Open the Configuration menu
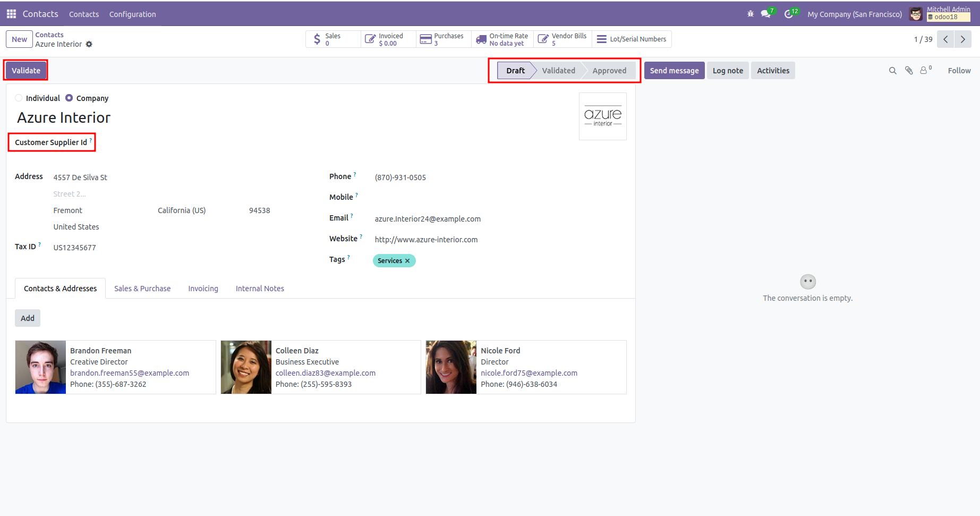 point(133,14)
